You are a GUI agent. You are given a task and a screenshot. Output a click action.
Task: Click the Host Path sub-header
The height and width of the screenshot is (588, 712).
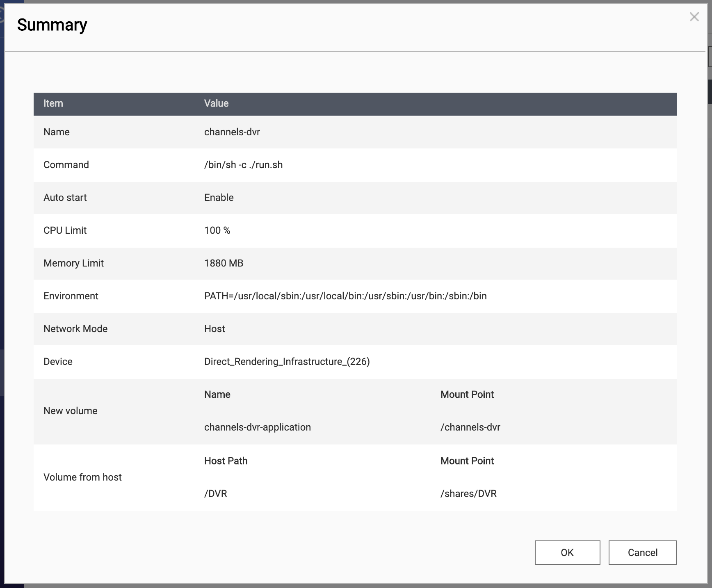[226, 461]
